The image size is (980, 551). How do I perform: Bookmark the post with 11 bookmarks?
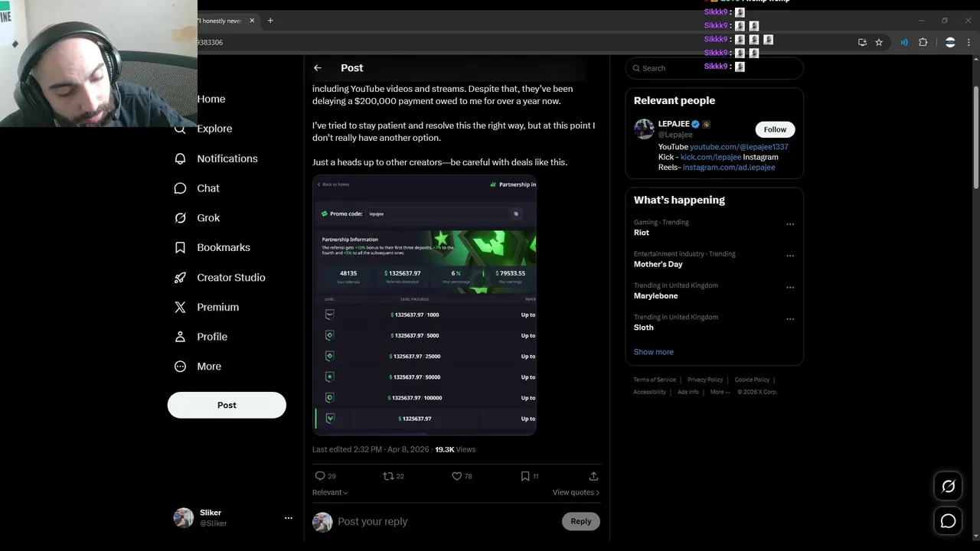click(x=525, y=476)
